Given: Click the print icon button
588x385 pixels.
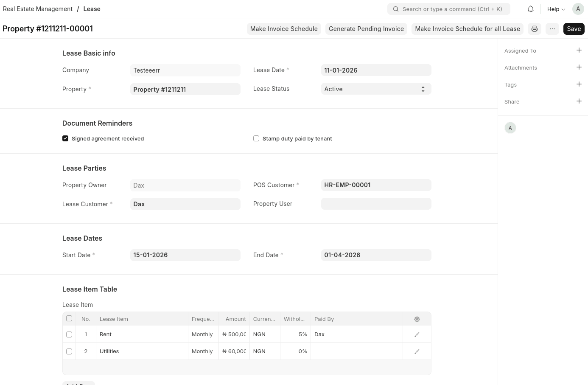Looking at the screenshot, I should point(535,29).
